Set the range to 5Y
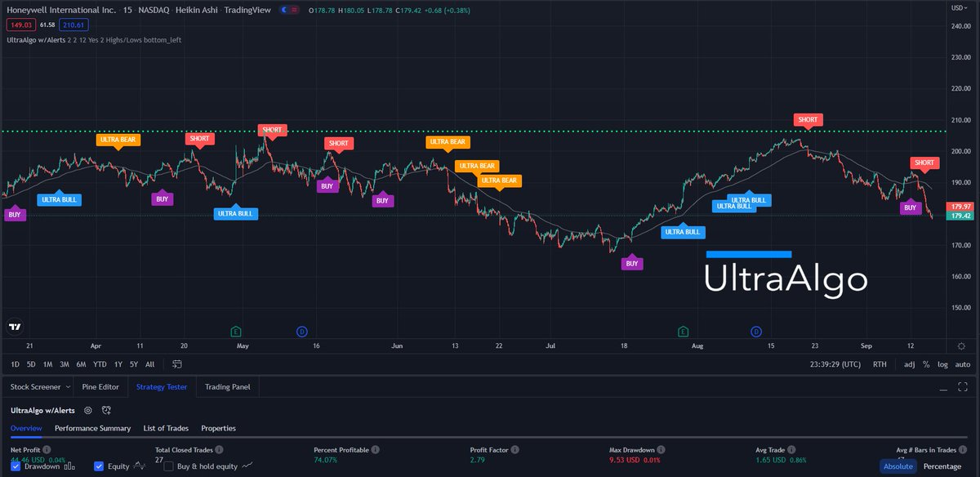 [133, 364]
